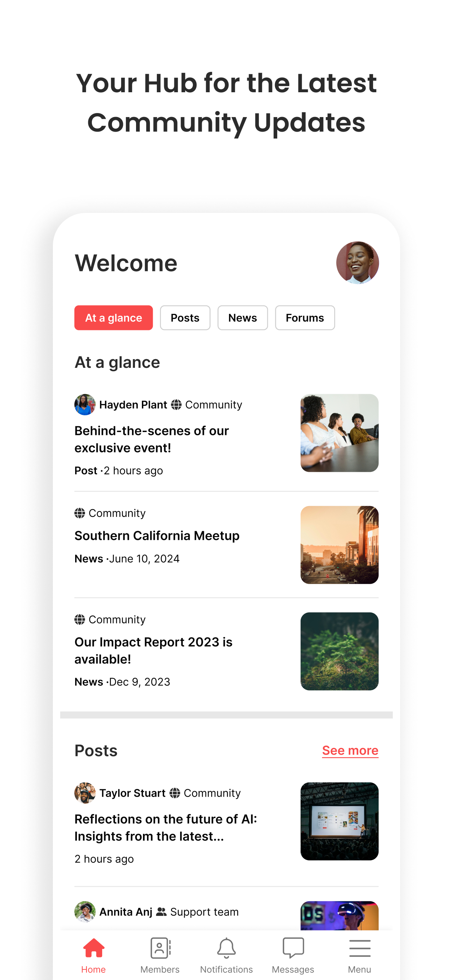
Task: Tap the Community label next to Taylor Stuart
Action: pos(212,793)
